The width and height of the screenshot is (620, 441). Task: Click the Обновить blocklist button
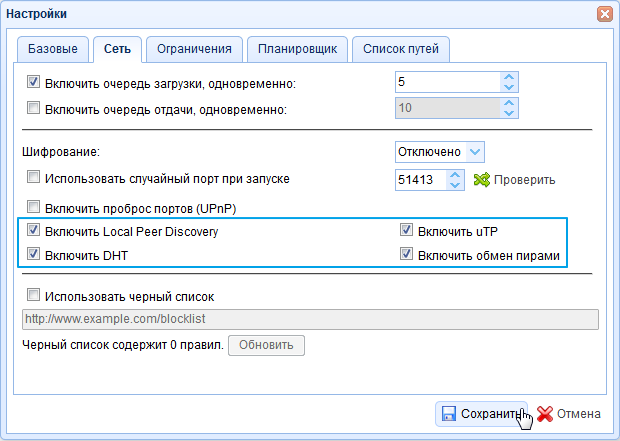267,345
